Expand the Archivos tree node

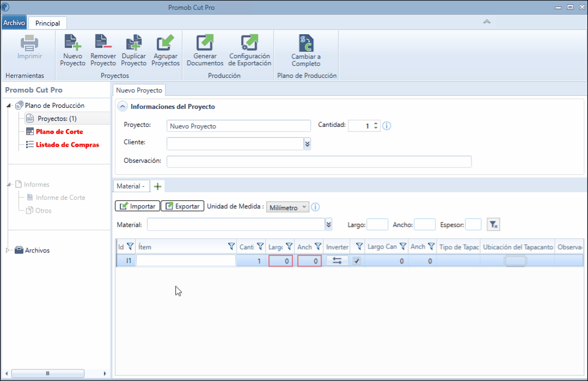click(8, 250)
